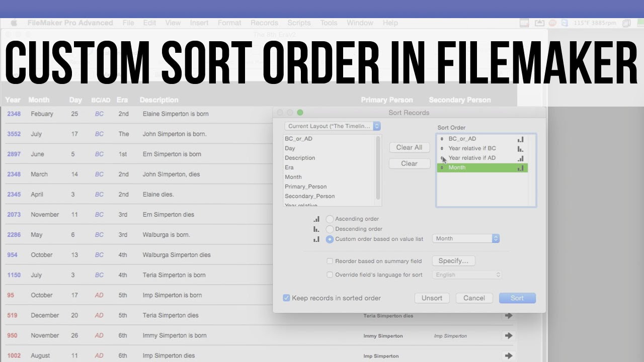Toggle Keep records in sorted order checkbox
Viewport: 644px width, 362px height.
(x=286, y=298)
